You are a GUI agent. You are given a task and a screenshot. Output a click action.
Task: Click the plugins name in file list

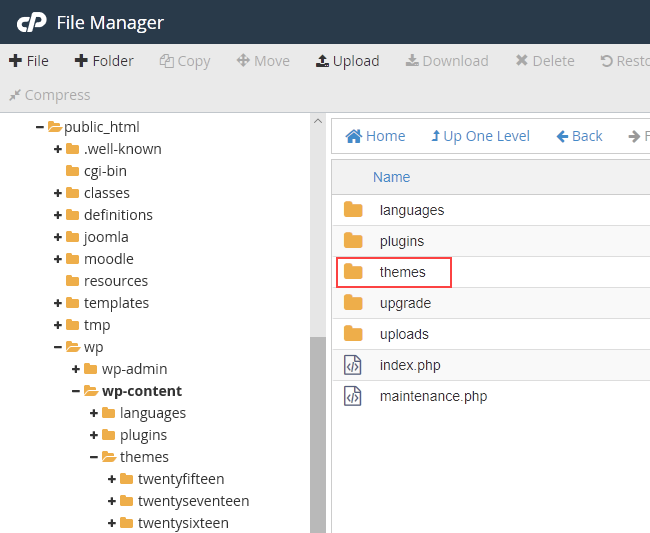pyautogui.click(x=402, y=241)
